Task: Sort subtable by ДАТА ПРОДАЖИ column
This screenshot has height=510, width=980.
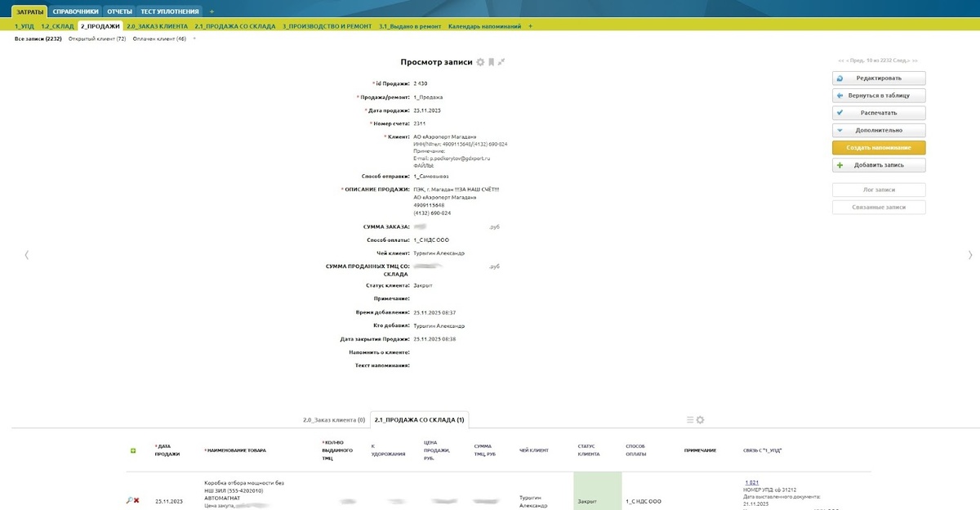Action: coord(167,450)
